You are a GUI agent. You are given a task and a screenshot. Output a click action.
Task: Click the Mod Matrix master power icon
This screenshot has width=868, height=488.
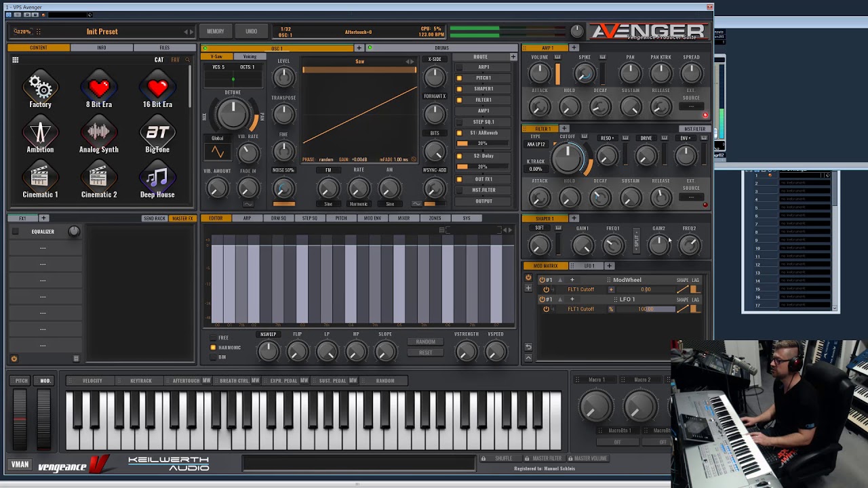point(528,278)
